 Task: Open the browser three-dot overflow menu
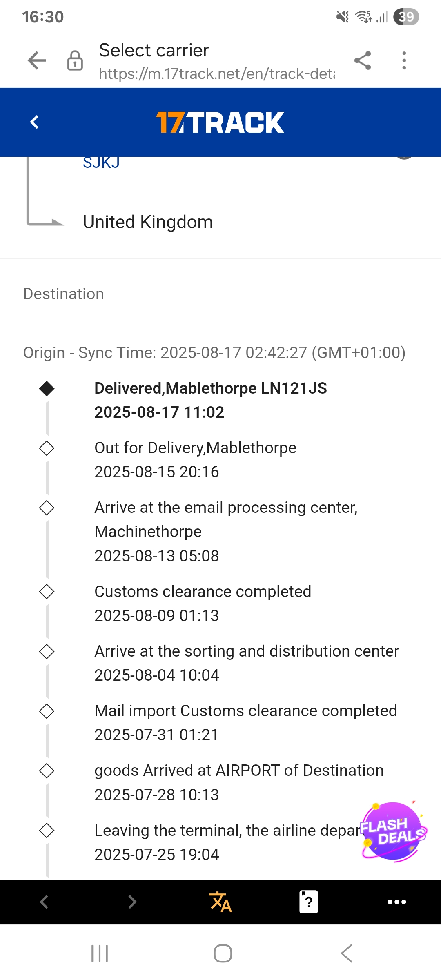(x=404, y=61)
